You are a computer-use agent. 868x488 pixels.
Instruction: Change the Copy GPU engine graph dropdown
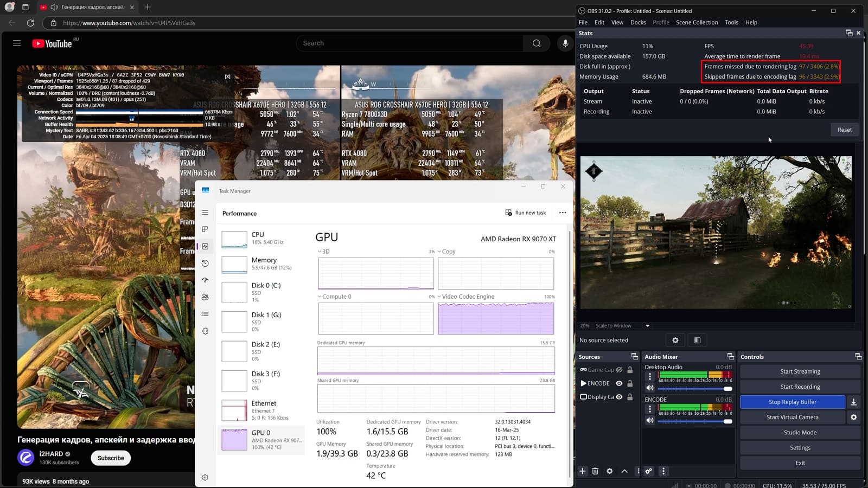tap(446, 252)
